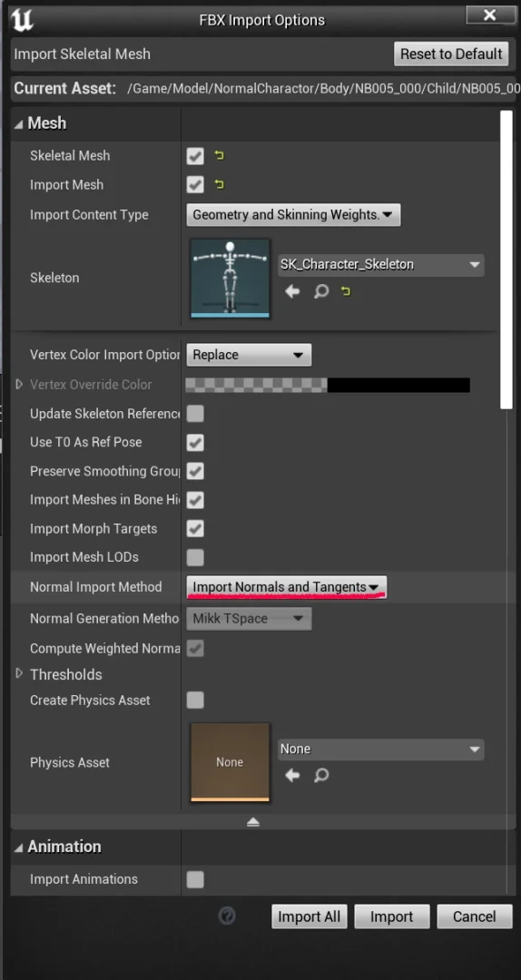Toggle the Import Mesh checkbox

[195, 184]
